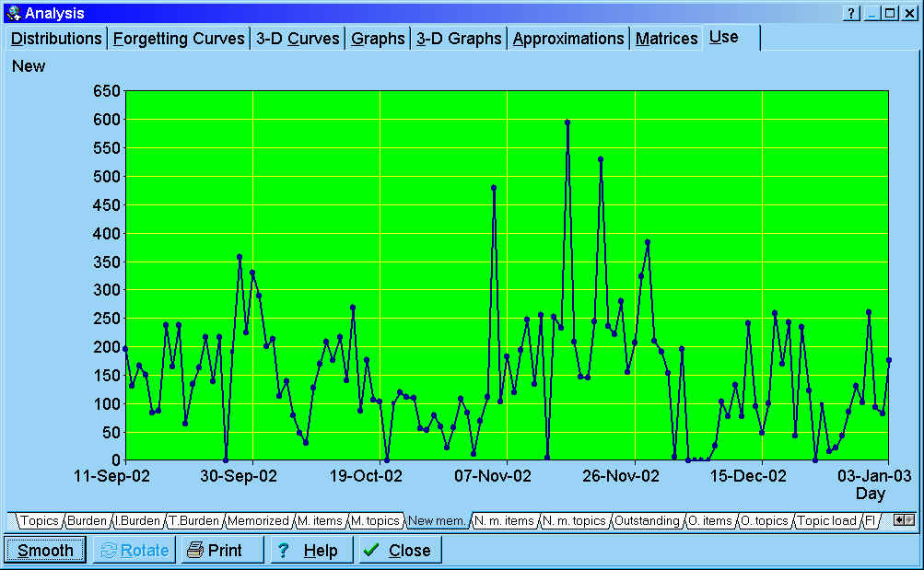
Task: Open Help with the question mark button
Action: pyautogui.click(x=309, y=550)
